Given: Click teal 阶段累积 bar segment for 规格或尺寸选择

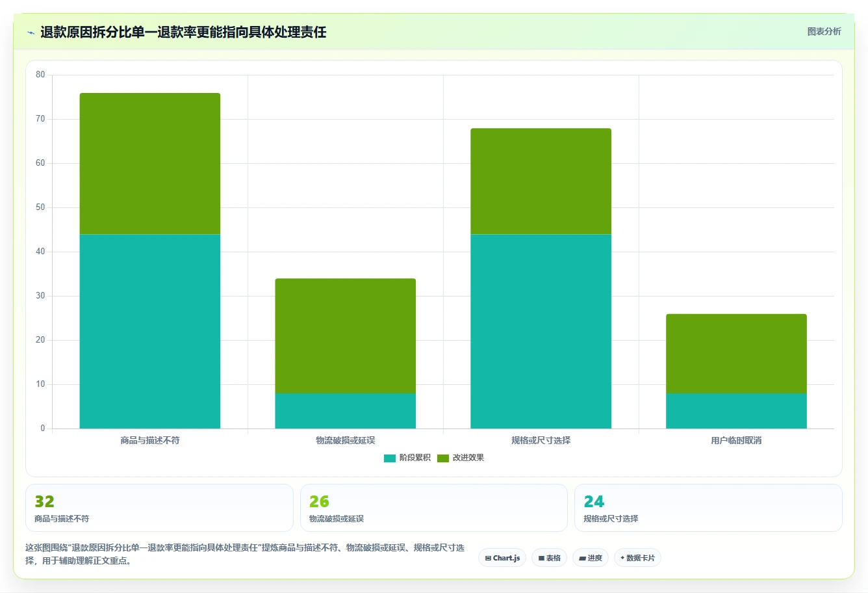Looking at the screenshot, I should (541, 331).
